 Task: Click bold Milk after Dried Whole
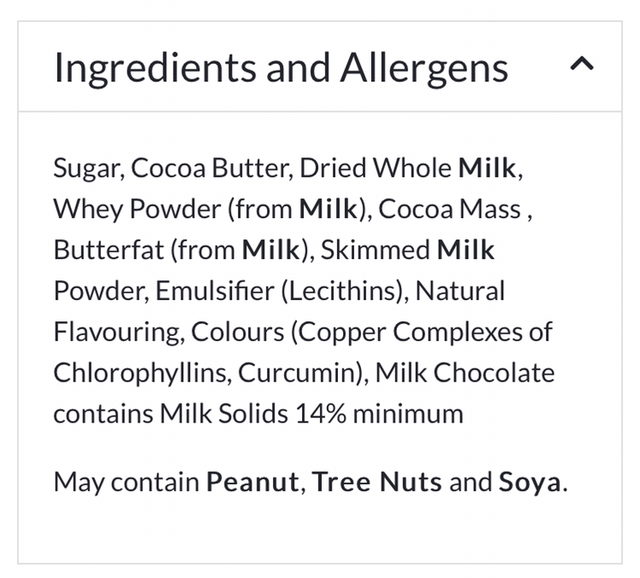487,168
